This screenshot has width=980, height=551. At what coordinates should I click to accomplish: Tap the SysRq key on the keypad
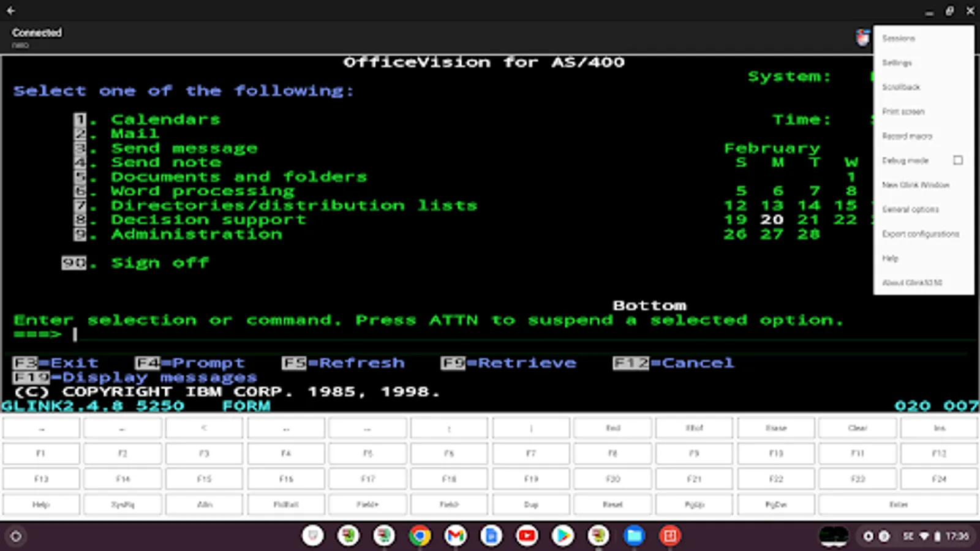click(x=123, y=505)
